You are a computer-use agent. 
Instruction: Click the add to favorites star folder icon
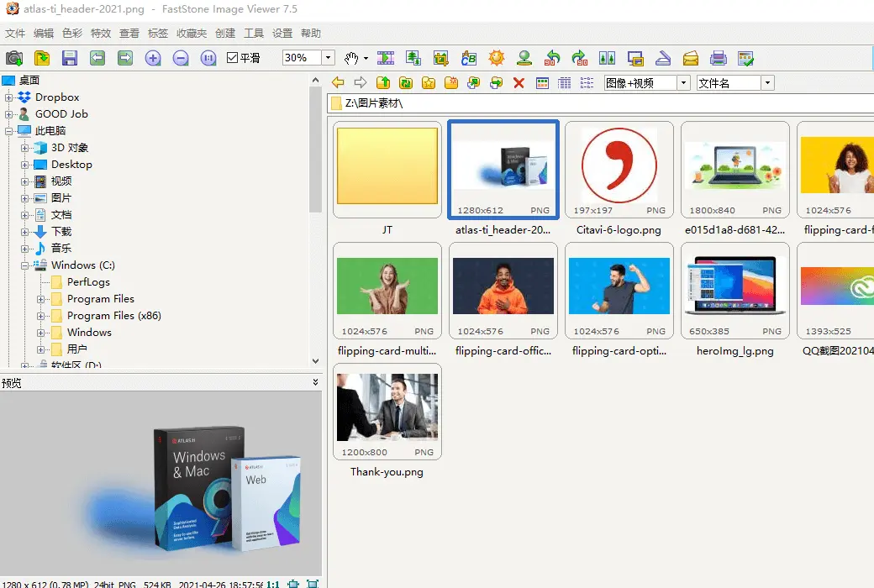[x=428, y=83]
